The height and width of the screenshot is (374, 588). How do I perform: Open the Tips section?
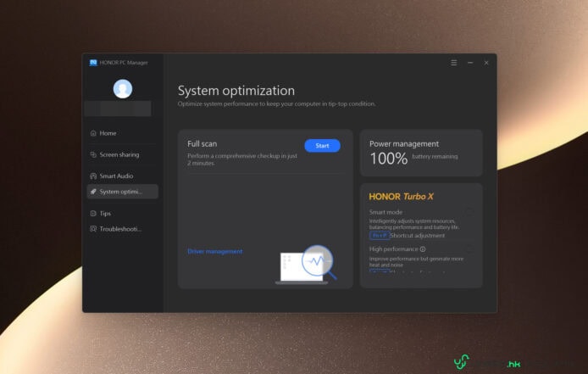pyautogui.click(x=122, y=213)
